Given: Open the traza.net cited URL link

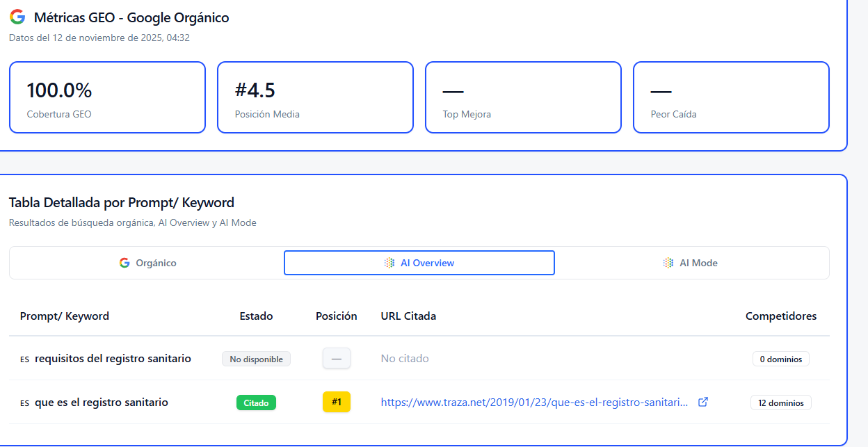Looking at the screenshot, I should 534,403.
